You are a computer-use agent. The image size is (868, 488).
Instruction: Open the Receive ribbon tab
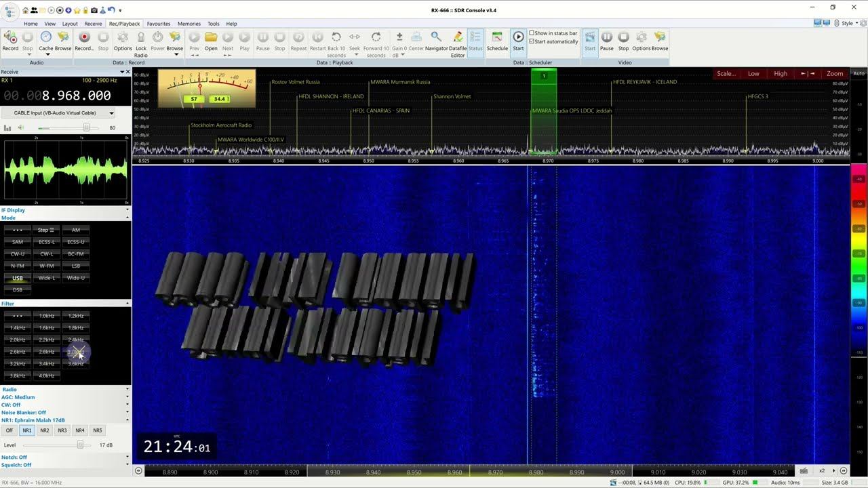click(93, 24)
